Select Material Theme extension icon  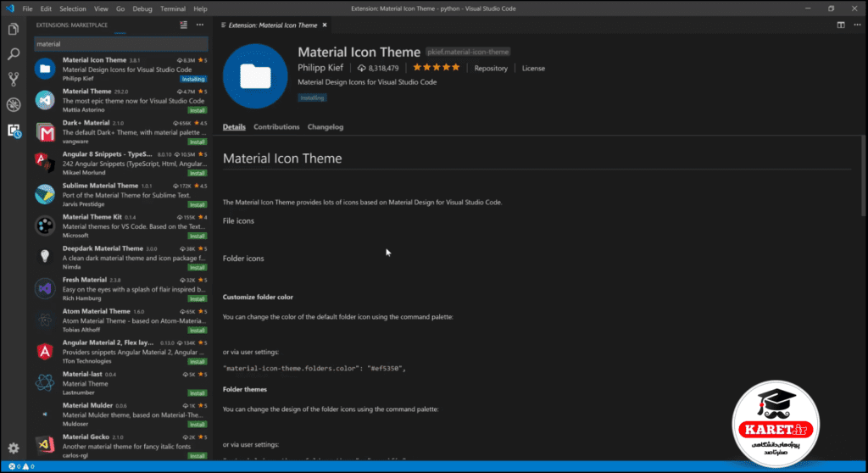point(45,100)
